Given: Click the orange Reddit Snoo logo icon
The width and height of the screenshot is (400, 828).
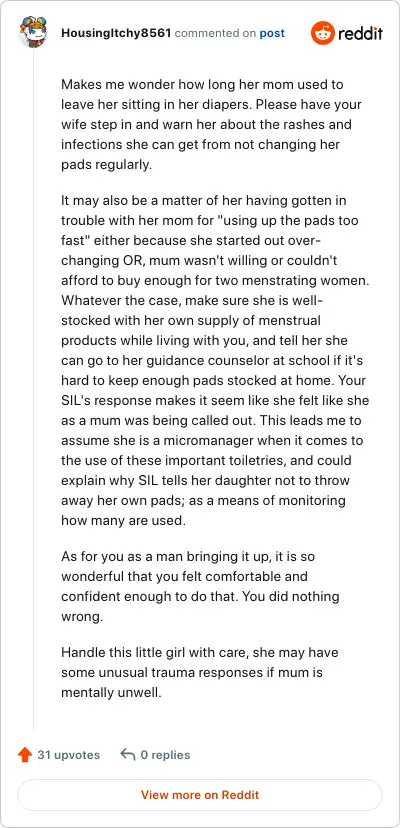Looking at the screenshot, I should [322, 33].
